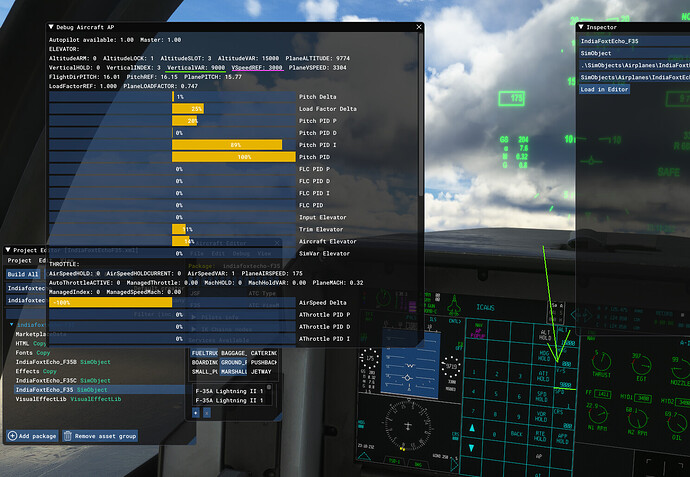Select APP HOLD on cockpit autopilot panel
The image size is (690, 477).
click(562, 438)
